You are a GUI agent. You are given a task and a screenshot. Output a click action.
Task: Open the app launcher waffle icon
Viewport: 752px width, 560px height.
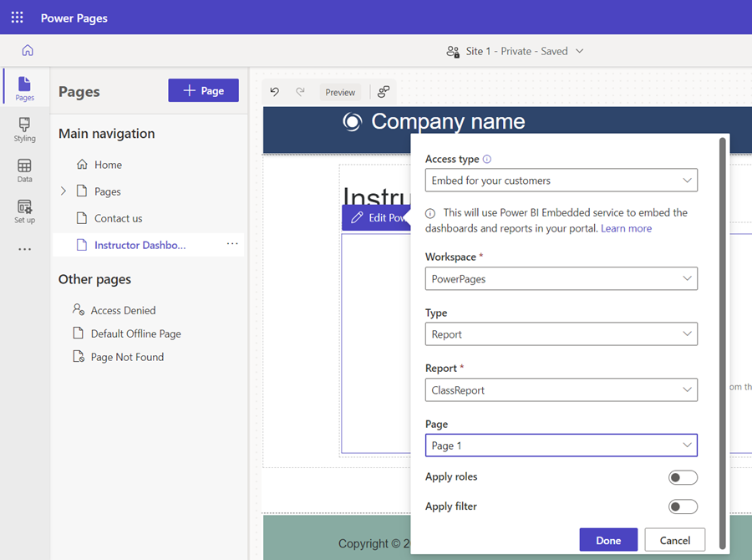pos(18,18)
